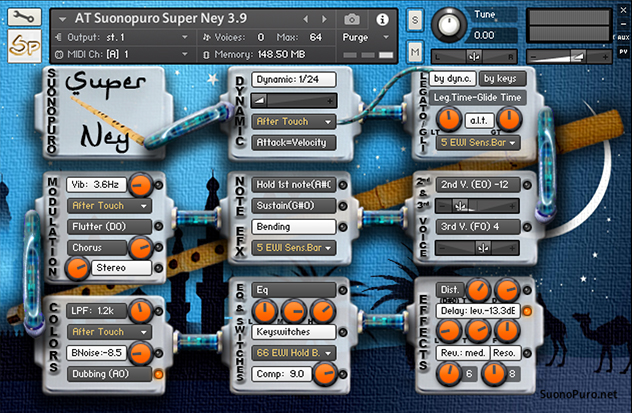Click the Tune knob
The width and height of the screenshot is (632, 413).
449,24
